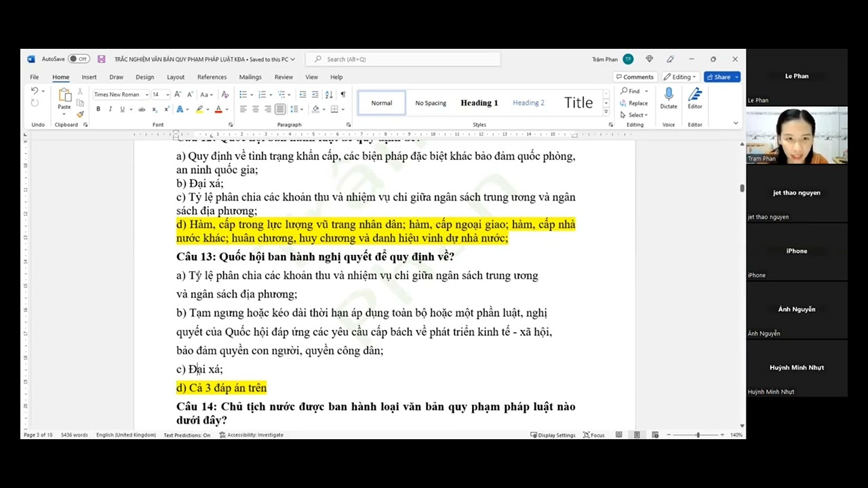Apply the No Spacing style

[x=431, y=102]
